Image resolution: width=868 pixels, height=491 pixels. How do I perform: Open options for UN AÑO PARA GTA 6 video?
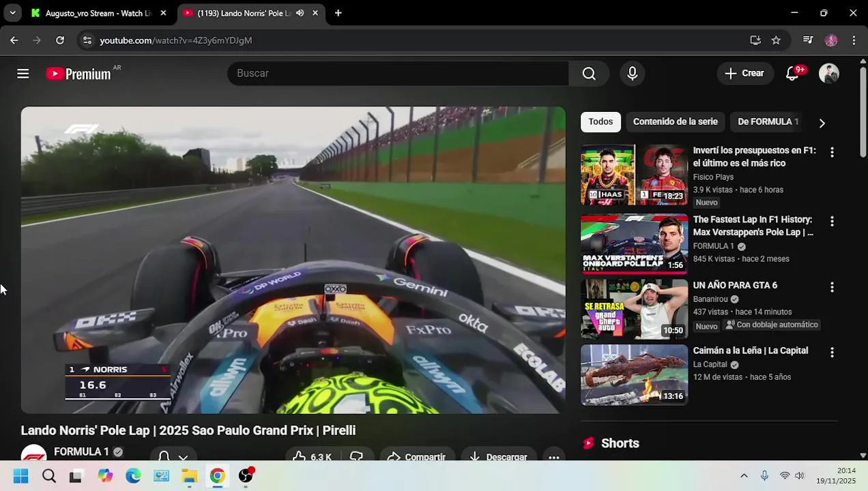832,287
